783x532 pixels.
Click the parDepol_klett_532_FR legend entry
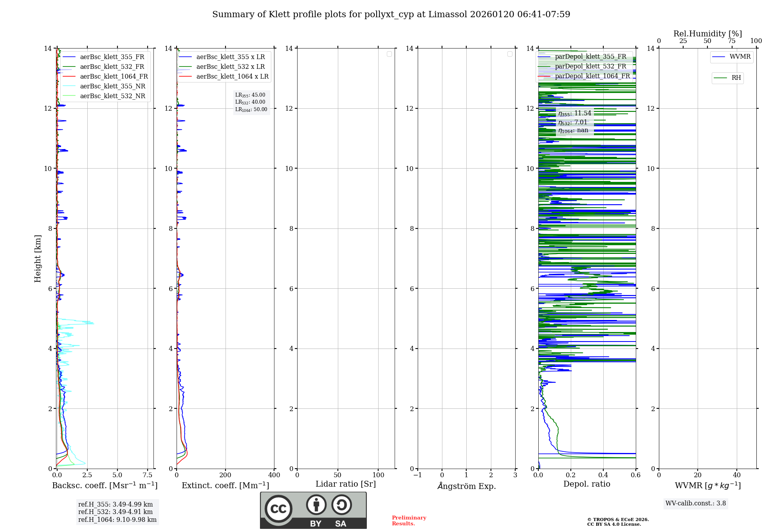(x=590, y=66)
